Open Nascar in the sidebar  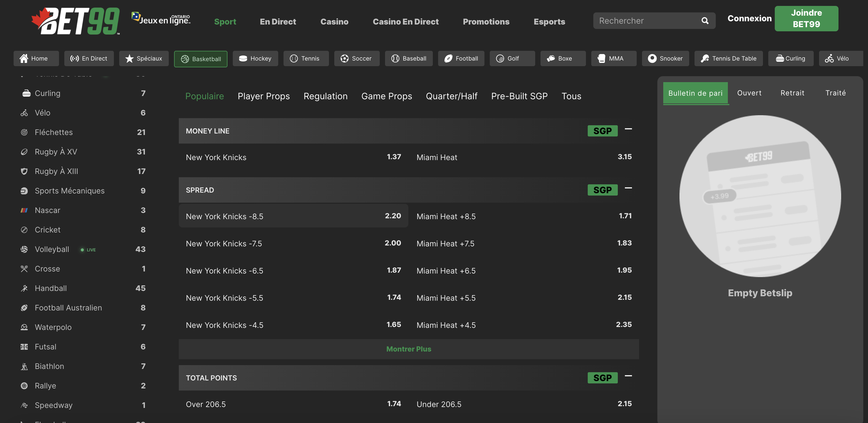[48, 210]
